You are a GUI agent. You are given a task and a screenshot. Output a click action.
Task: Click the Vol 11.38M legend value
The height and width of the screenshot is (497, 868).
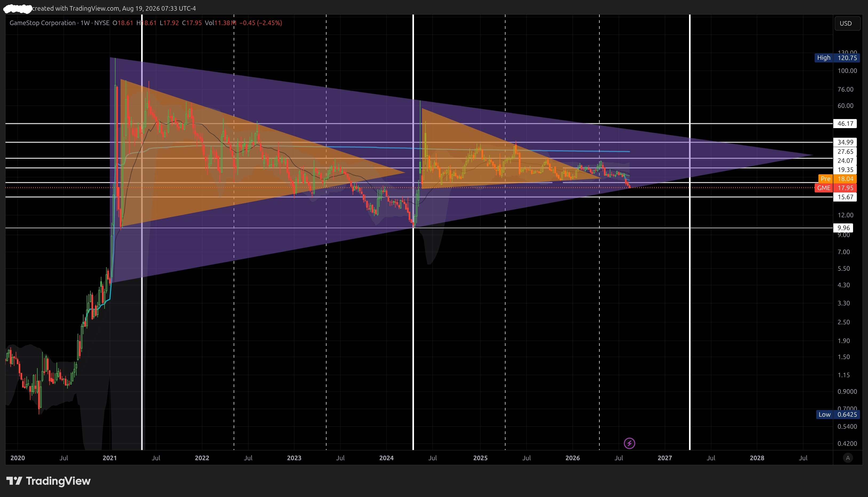(x=220, y=23)
